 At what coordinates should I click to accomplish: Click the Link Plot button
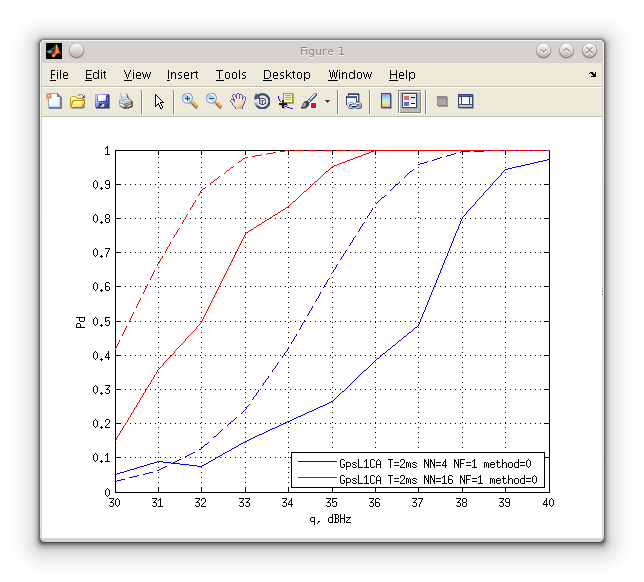pos(353,101)
